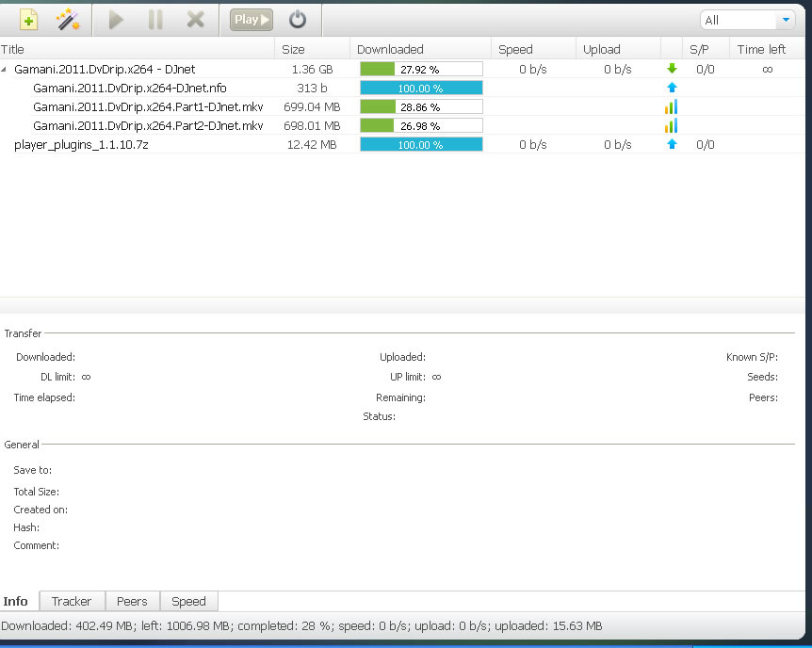812x648 pixels.
Task: Click the blue upload arrow for player_plugins
Action: click(672, 144)
